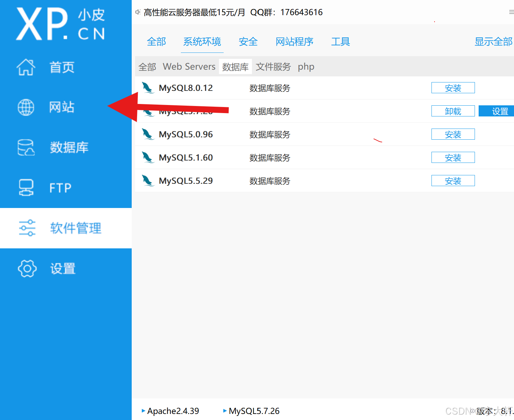Select the 系统环境 tab
The height and width of the screenshot is (420, 514).
[202, 42]
